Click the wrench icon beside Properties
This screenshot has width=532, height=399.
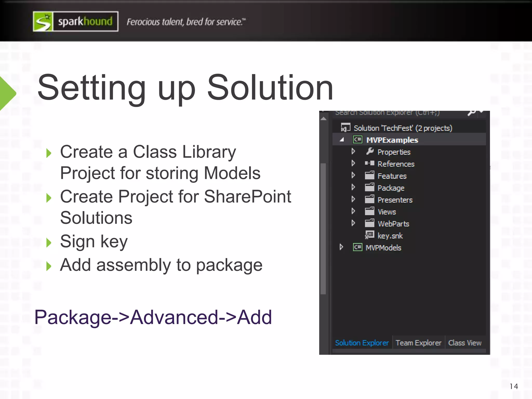(370, 151)
